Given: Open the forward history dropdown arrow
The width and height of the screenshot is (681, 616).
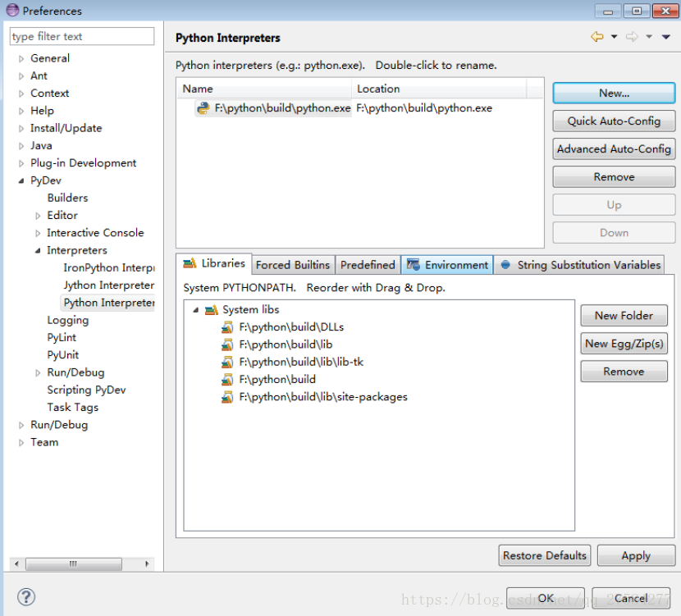Looking at the screenshot, I should point(649,37).
